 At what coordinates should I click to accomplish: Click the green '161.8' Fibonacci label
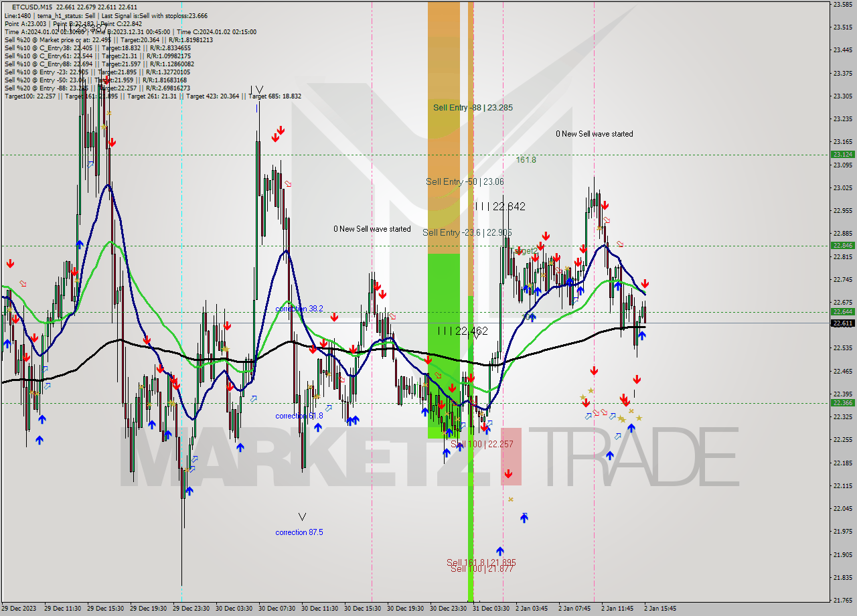coord(526,160)
